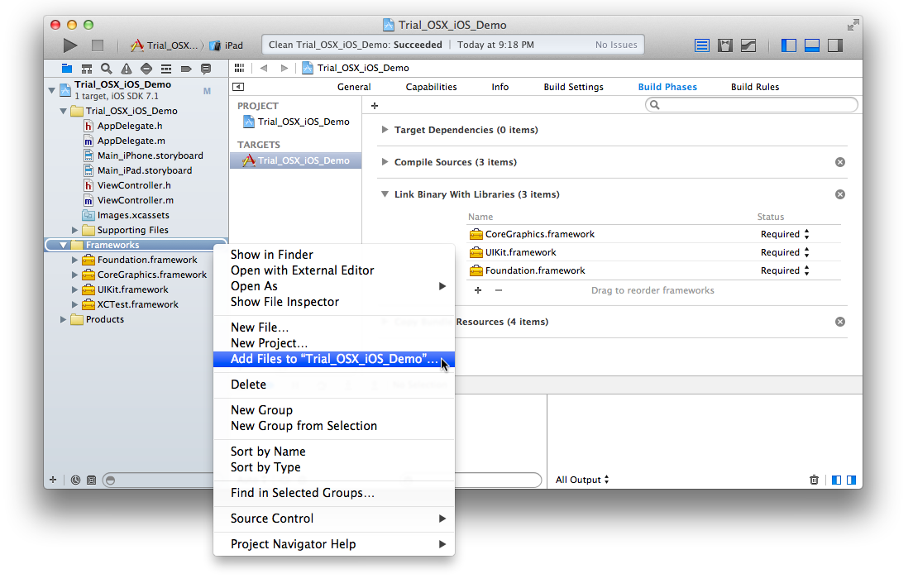Switch to the Capabilities tab
The image size is (913, 588).
432,87
